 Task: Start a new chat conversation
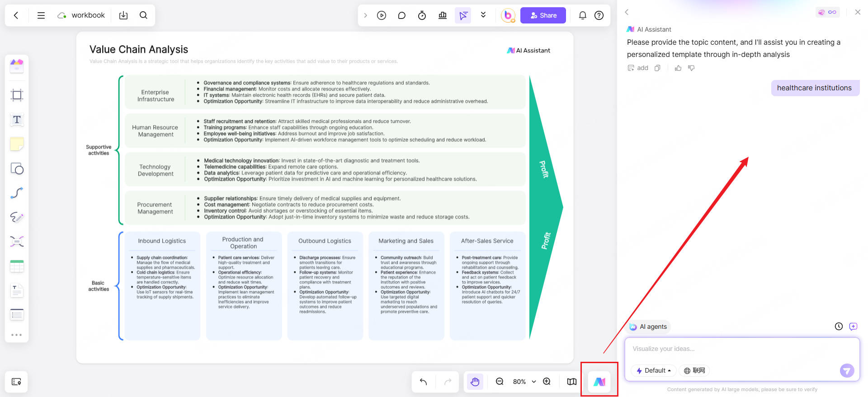[854, 326]
